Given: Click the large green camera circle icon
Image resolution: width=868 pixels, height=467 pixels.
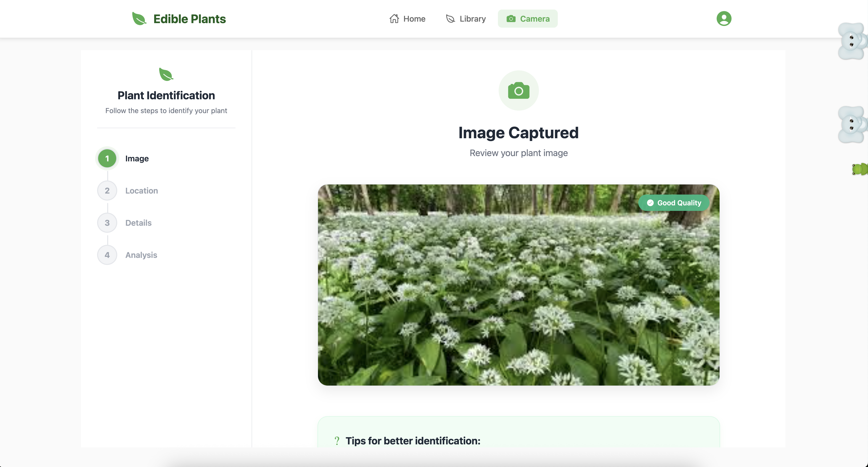Looking at the screenshot, I should 519,90.
